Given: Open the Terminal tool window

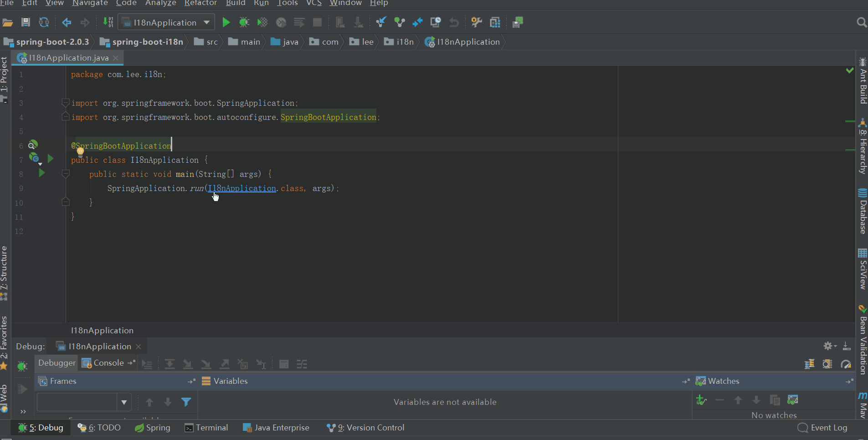Looking at the screenshot, I should (x=206, y=428).
